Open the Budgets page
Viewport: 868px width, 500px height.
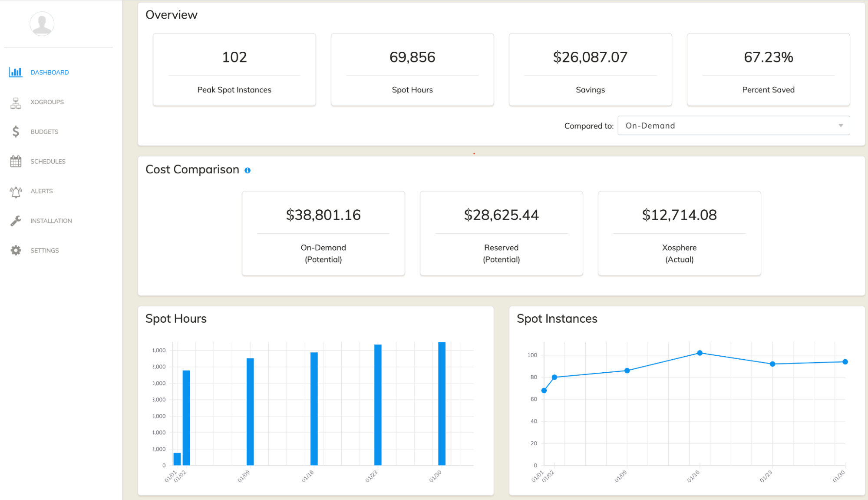(x=44, y=132)
